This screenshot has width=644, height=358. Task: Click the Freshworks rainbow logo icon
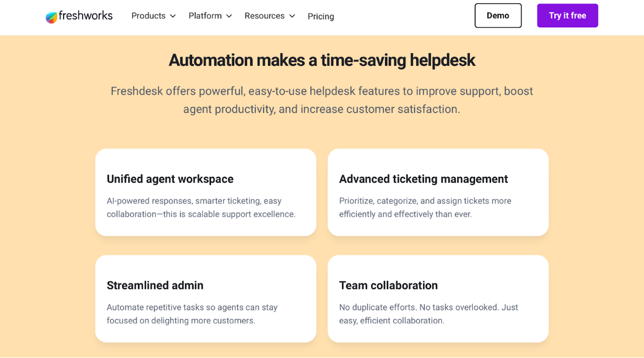51,17
